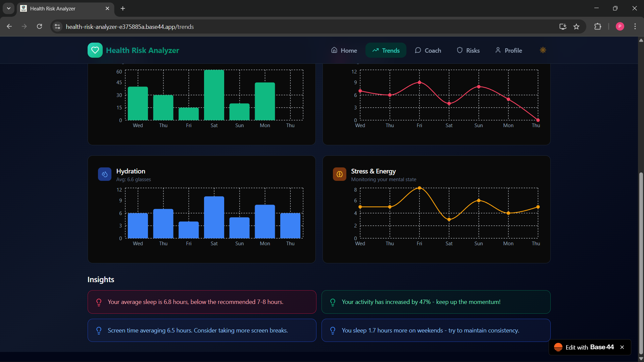Go to the Coach page

[428, 50]
